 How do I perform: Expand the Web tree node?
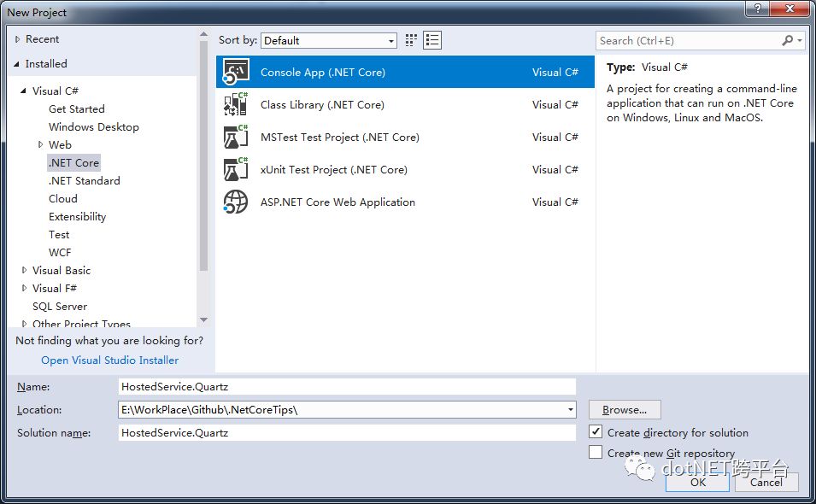pos(40,144)
